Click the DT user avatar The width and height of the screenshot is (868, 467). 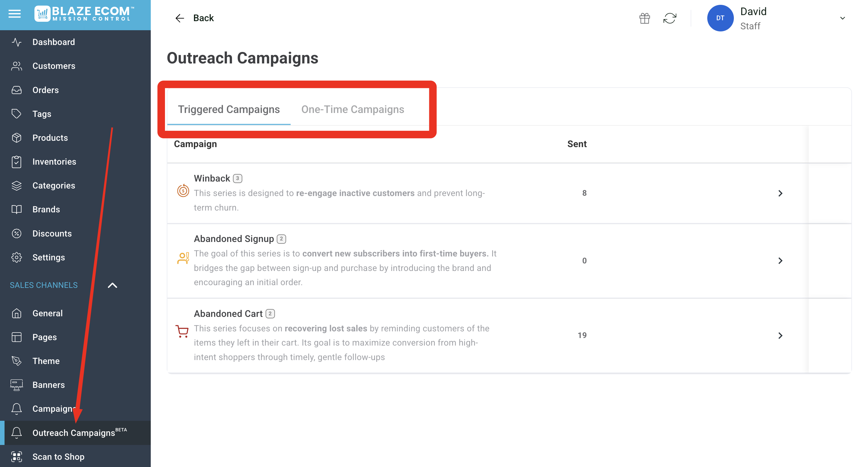(720, 18)
